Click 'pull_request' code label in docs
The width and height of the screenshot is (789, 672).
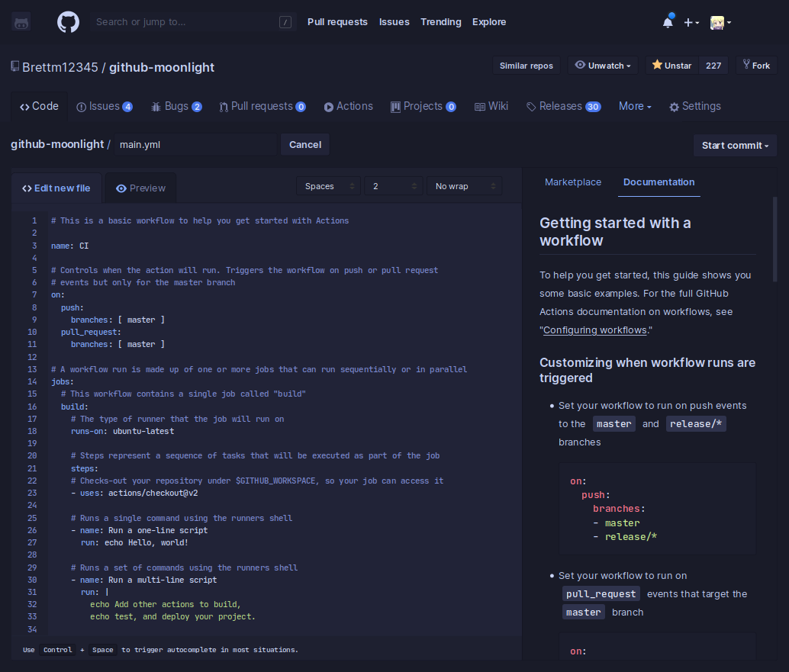601,593
